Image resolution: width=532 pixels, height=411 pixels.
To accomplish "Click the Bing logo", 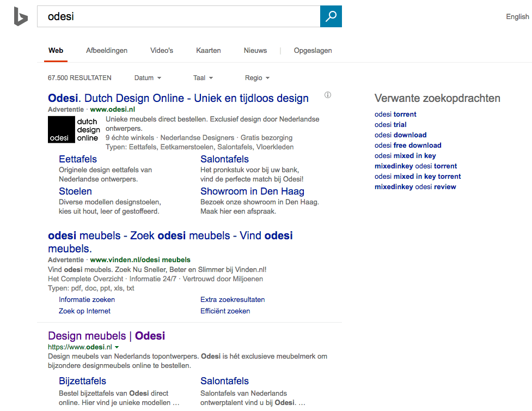I will [20, 15].
